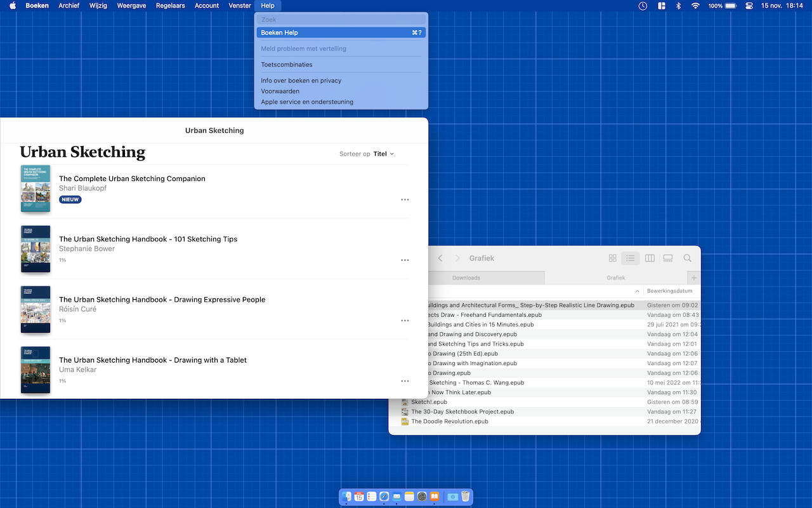Image resolution: width=812 pixels, height=508 pixels.
Task: Click cover of Drawing with a Tablet book
Action: 35,370
